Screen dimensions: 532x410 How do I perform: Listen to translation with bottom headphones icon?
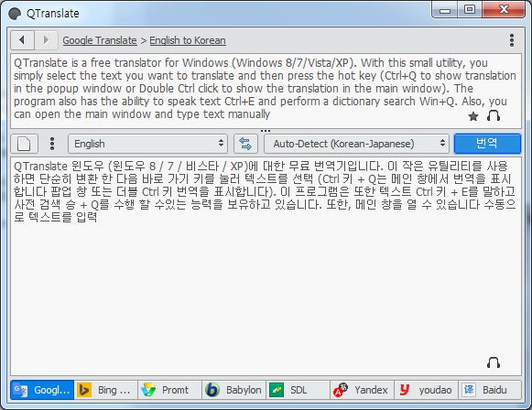click(494, 362)
